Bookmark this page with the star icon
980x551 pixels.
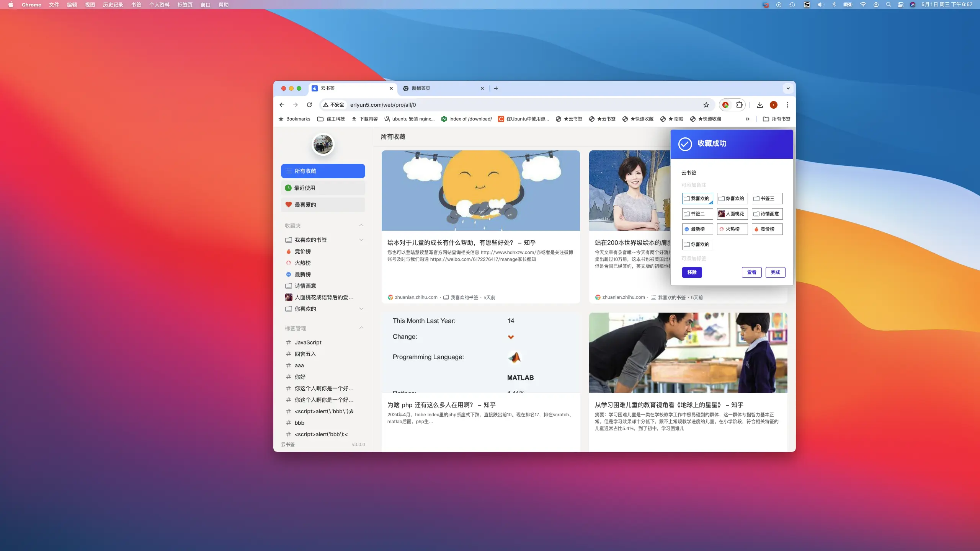[706, 105]
